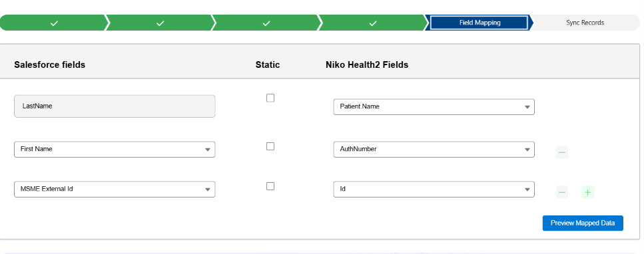Click the Preview Mapped Data button
Viewport: 644px width, 254px height.
[x=582, y=223]
